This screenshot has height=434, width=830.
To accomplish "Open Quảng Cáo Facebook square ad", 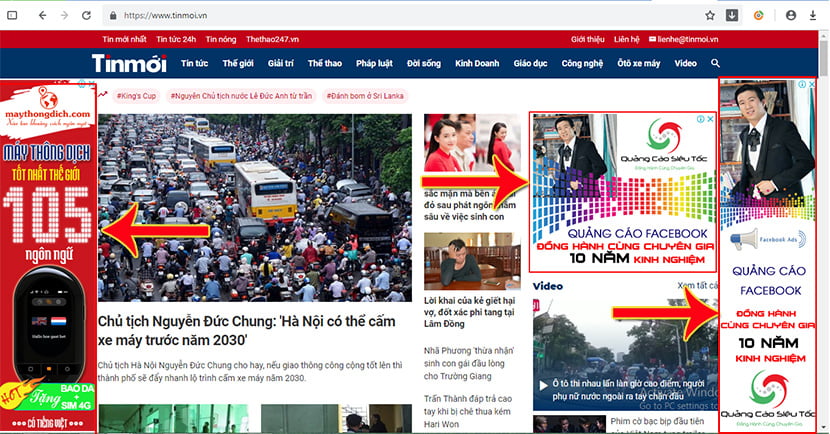I will 623,192.
